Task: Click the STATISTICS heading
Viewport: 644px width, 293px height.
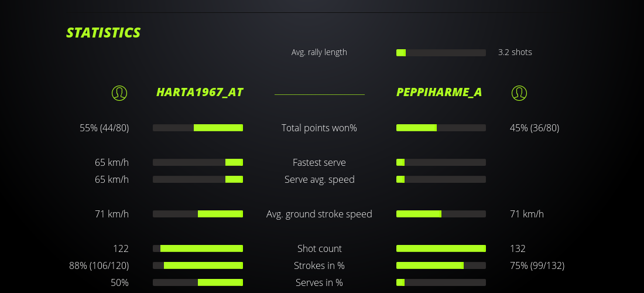Action: pyautogui.click(x=103, y=33)
